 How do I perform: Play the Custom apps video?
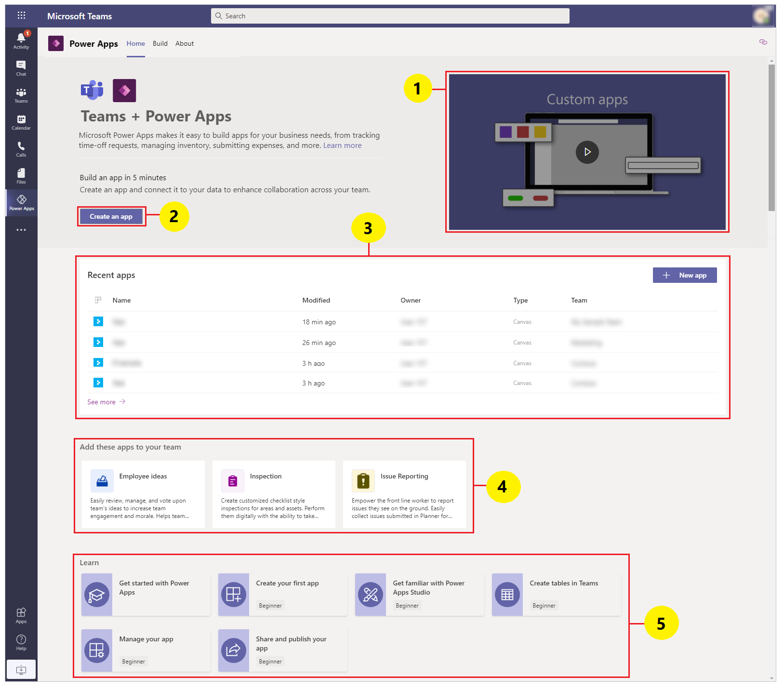(587, 152)
